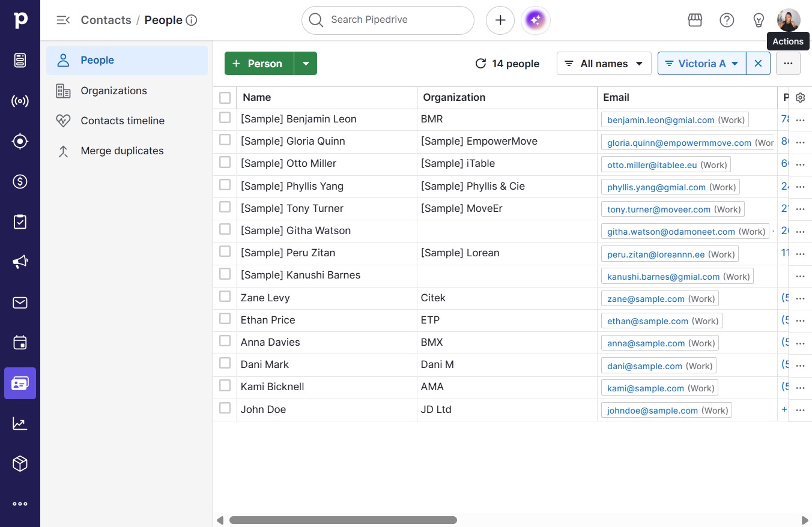Open the Marketplace store icon
Viewport: 812px width, 527px height.
[695, 20]
